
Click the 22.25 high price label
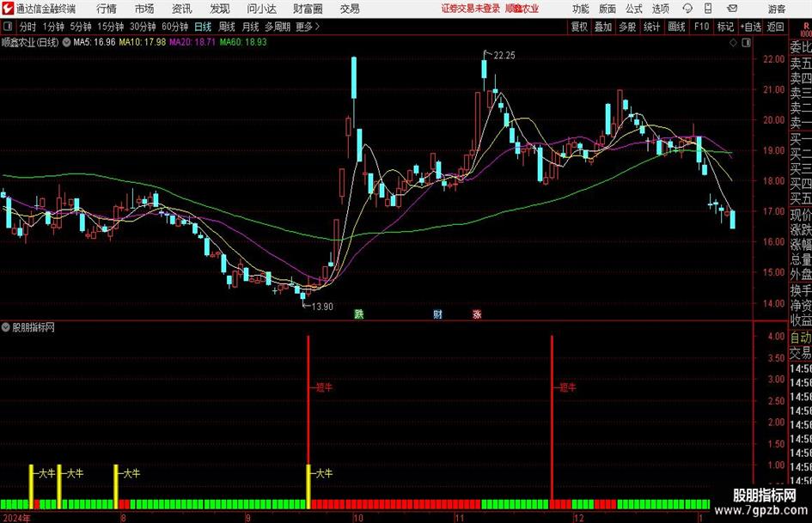tap(504, 56)
